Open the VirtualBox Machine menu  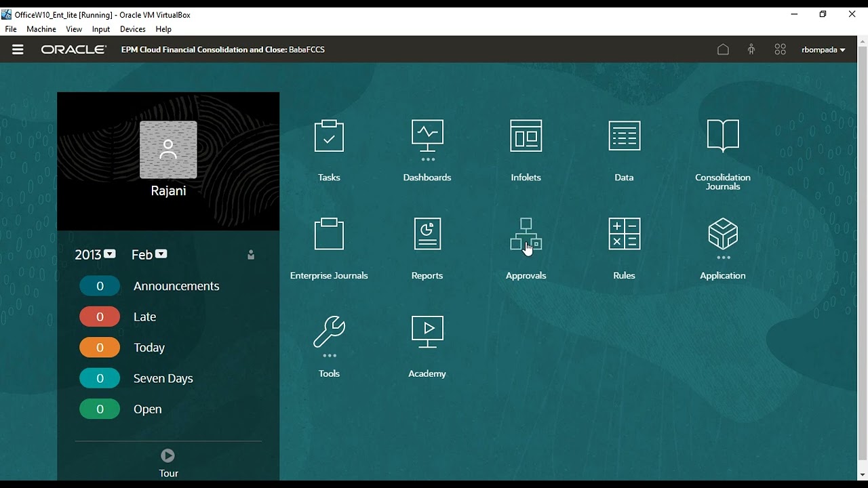pos(41,29)
